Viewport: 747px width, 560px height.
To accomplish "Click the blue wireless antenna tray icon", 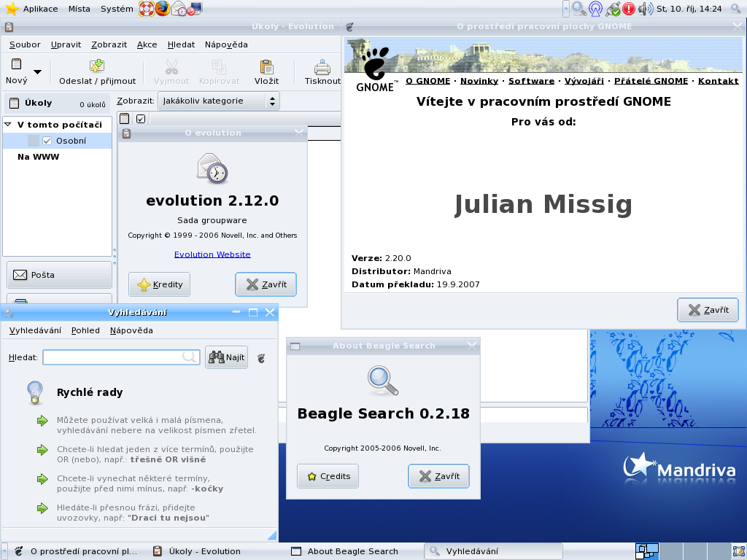I will click(x=595, y=9).
